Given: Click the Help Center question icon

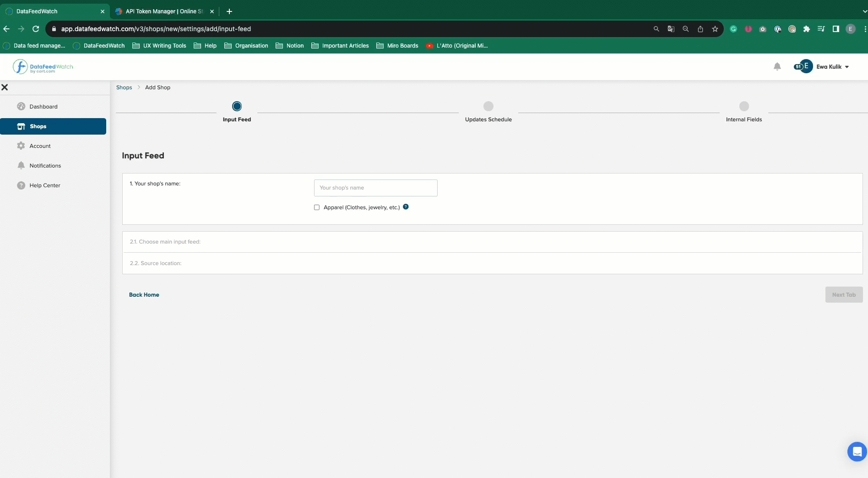Looking at the screenshot, I should 21,185.
